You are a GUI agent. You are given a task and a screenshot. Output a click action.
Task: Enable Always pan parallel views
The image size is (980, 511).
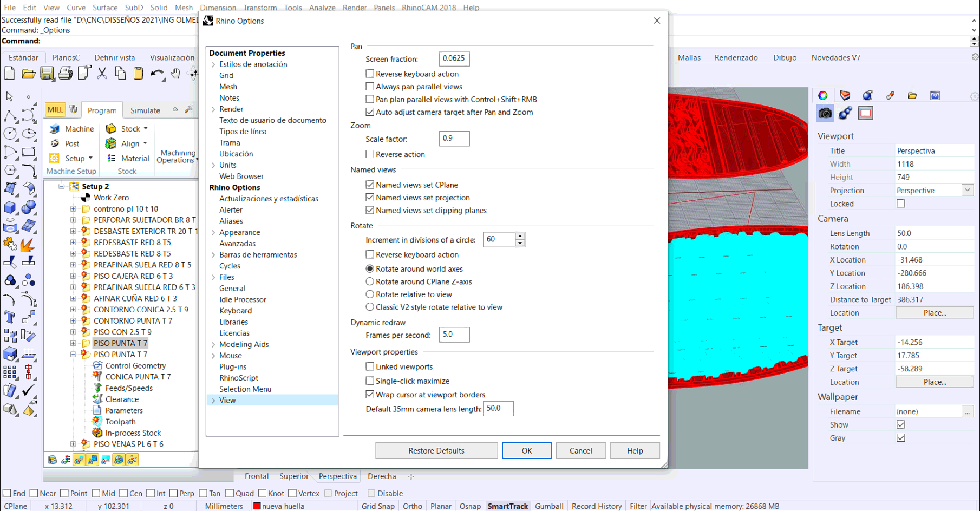(370, 87)
